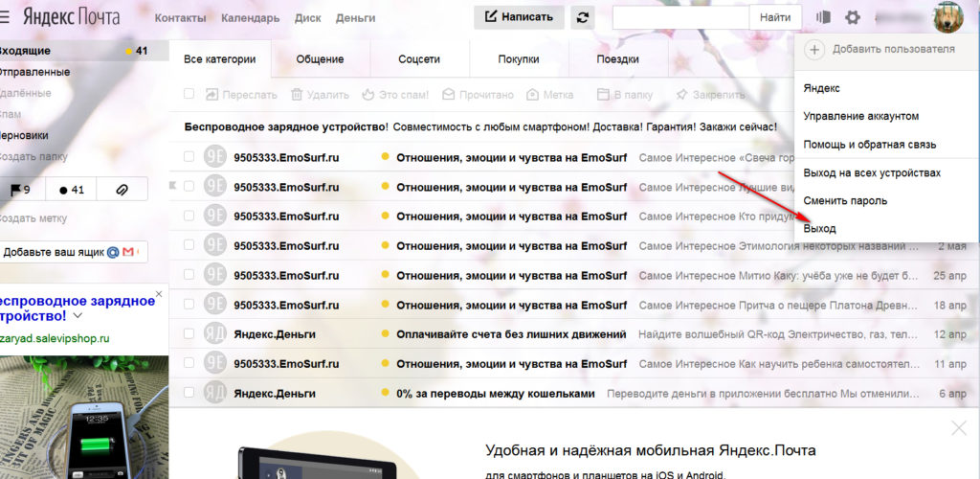This screenshot has height=479, width=980.
Task: Click the refresh mail icon button
Action: point(583,17)
